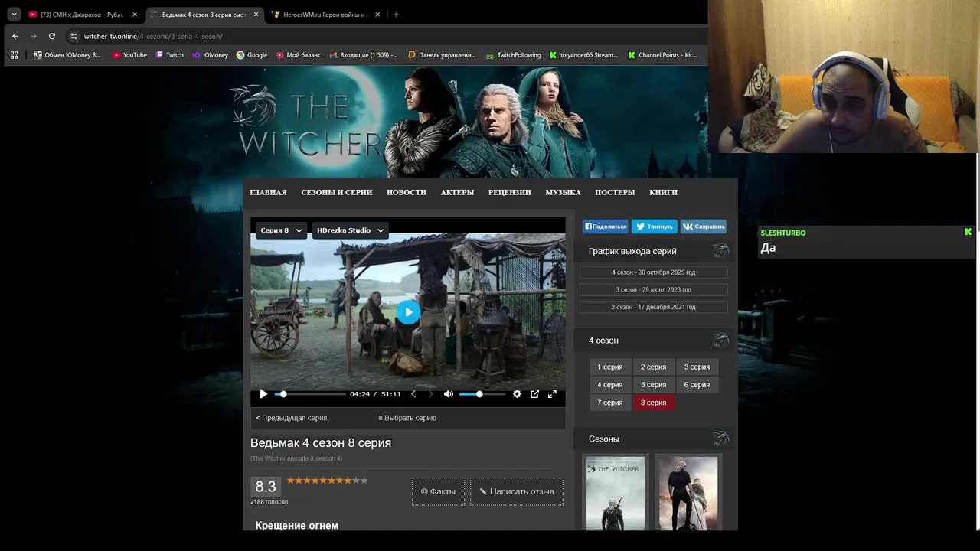Click the wolf medallion beside График выхода серий
Viewport: 980px width, 551px height.
coord(720,251)
